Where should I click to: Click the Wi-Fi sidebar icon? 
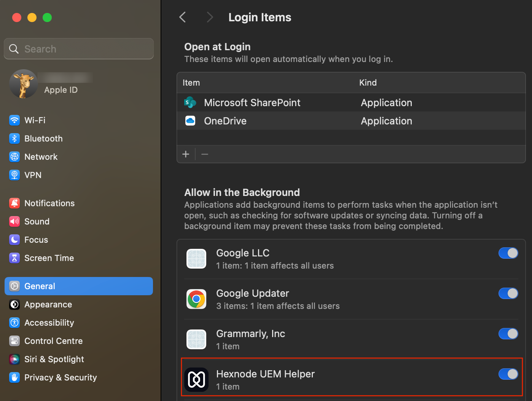pyautogui.click(x=14, y=120)
